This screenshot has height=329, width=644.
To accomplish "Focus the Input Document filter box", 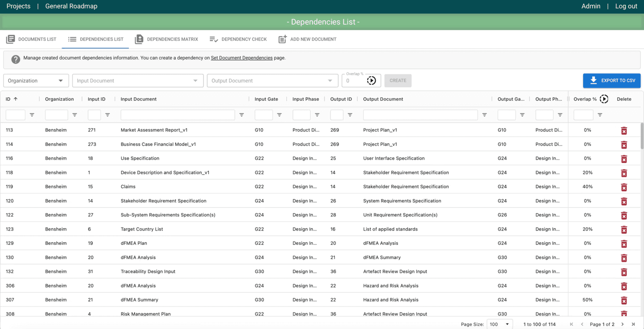I will tap(178, 115).
